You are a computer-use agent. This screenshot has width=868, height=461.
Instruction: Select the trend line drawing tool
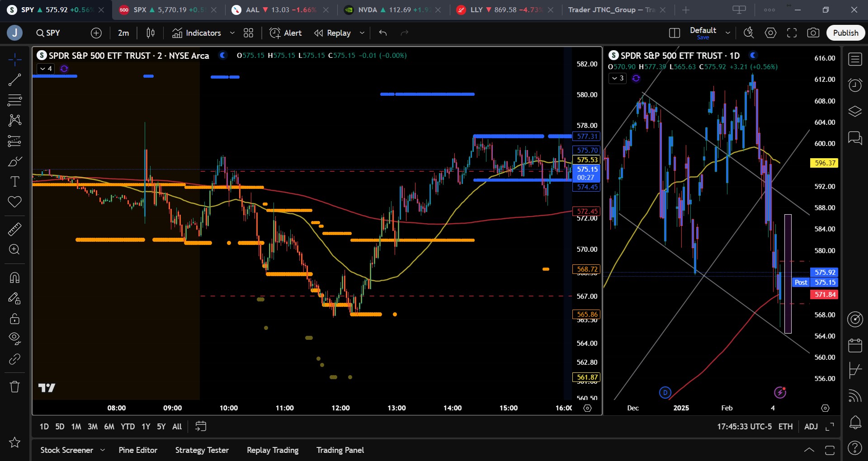[x=14, y=80]
